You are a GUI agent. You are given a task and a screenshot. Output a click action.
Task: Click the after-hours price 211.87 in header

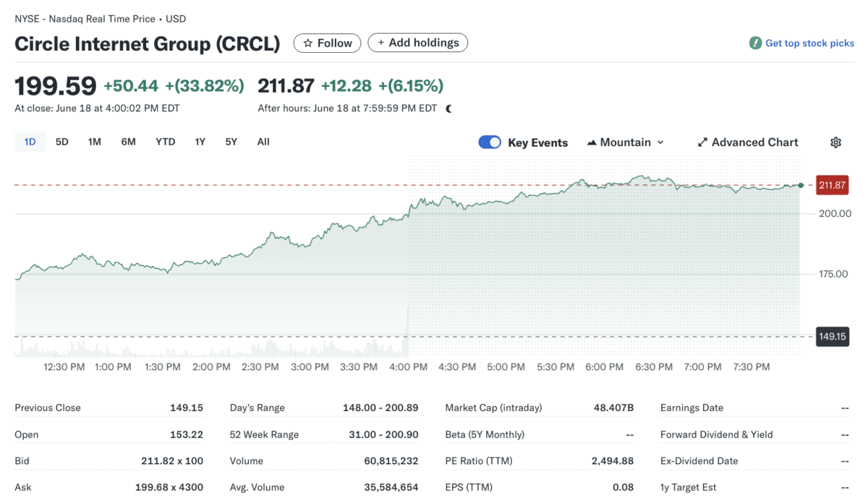[x=286, y=86]
